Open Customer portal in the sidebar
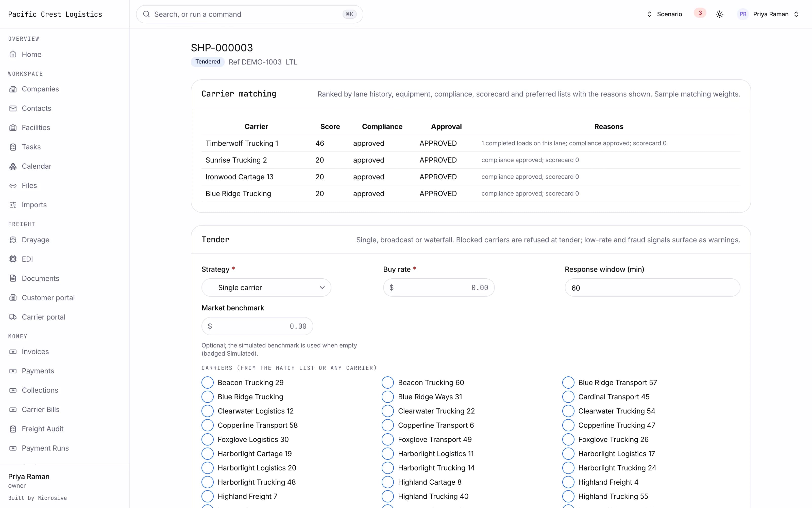Image resolution: width=812 pixels, height=508 pixels. click(48, 298)
